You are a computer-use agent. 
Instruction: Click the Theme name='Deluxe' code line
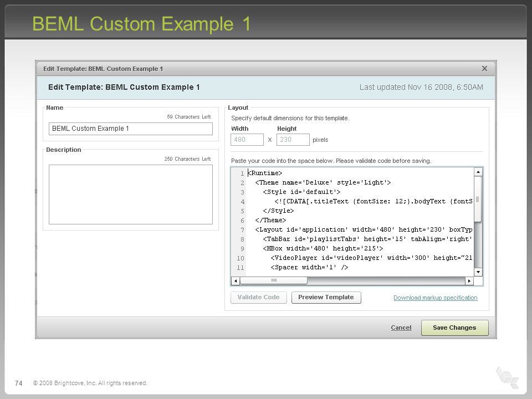coord(323,182)
